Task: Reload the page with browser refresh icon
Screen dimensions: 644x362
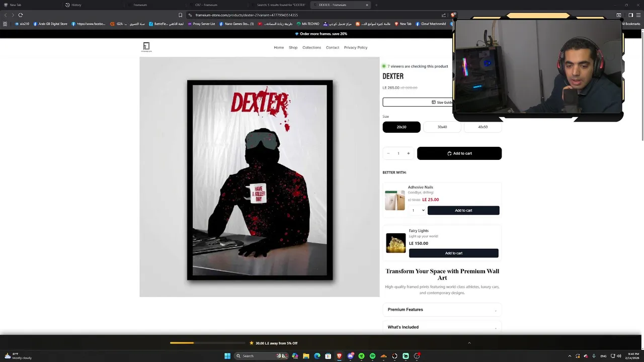Action: click(x=21, y=15)
